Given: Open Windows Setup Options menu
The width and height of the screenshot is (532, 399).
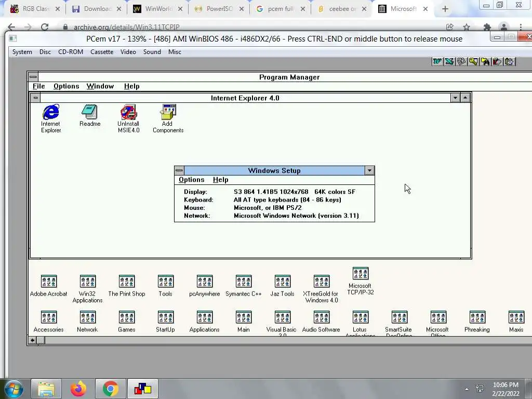Looking at the screenshot, I should click(191, 180).
